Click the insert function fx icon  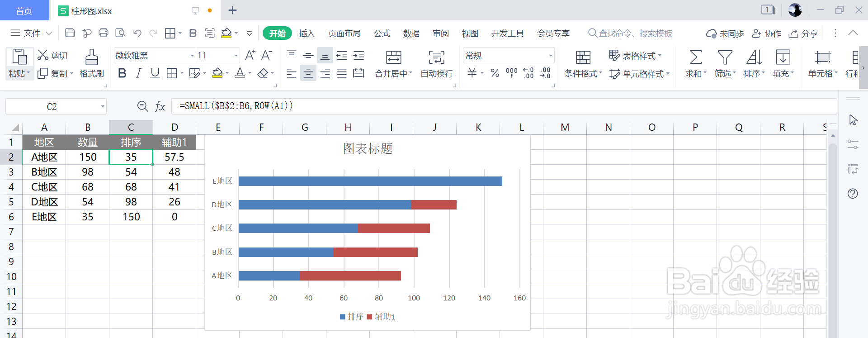[x=160, y=106]
